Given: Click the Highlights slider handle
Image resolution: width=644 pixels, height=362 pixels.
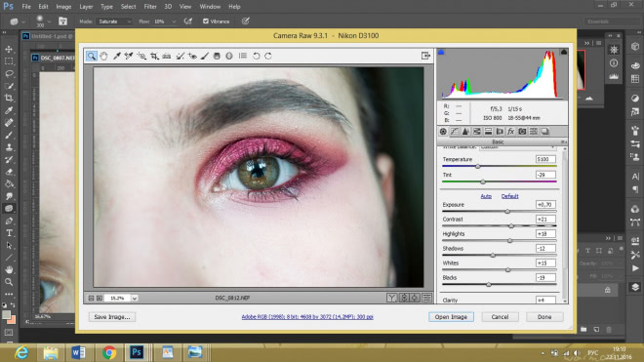Looking at the screenshot, I should (x=509, y=240).
